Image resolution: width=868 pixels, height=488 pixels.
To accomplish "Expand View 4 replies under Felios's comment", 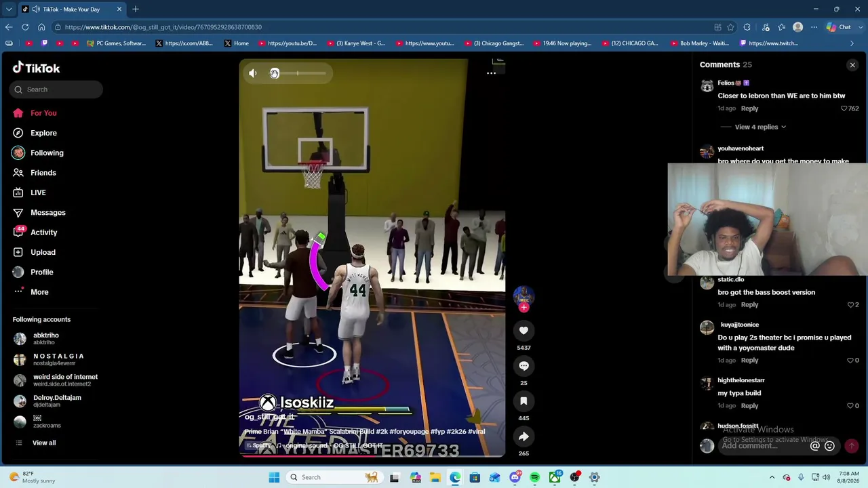I will pyautogui.click(x=760, y=127).
